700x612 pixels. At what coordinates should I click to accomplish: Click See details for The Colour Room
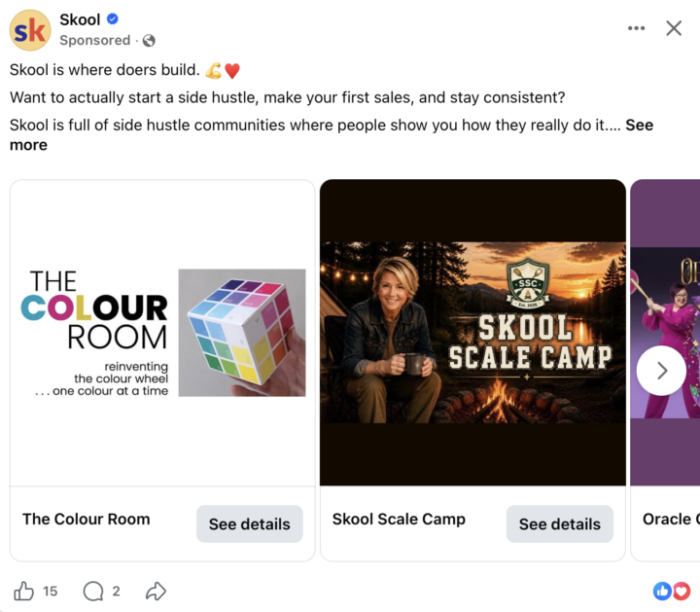tap(250, 524)
